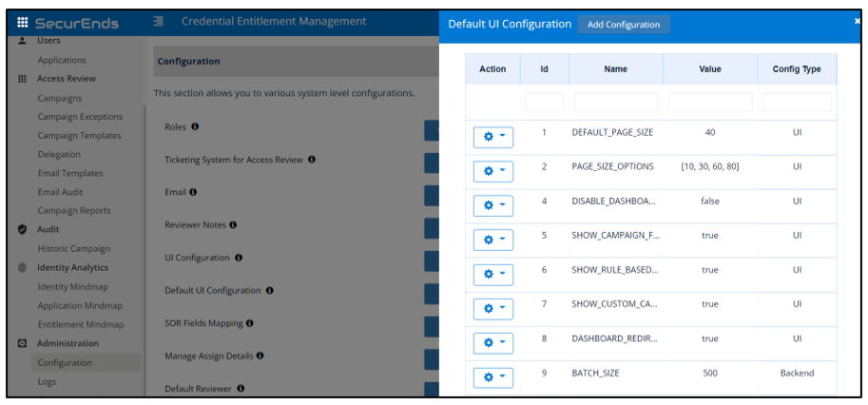Sort table by Config Type header
Viewport: 868px width, 405px height.
(797, 69)
